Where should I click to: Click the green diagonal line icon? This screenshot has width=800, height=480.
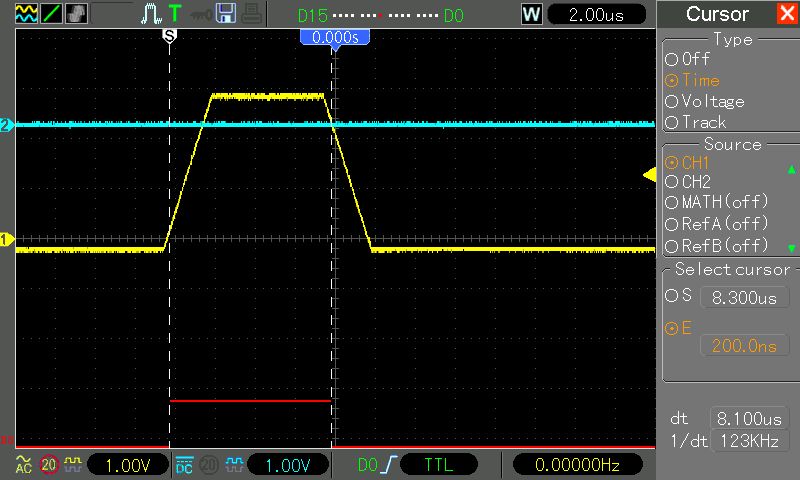point(49,15)
